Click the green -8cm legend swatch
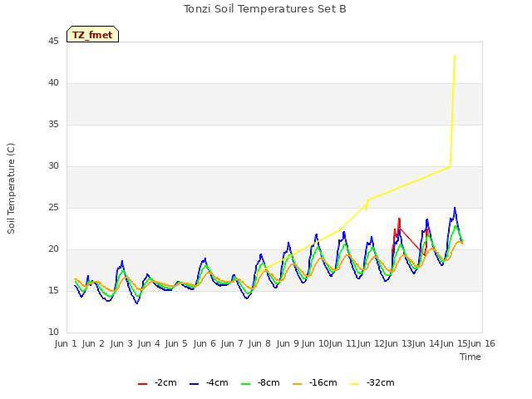 click(246, 384)
